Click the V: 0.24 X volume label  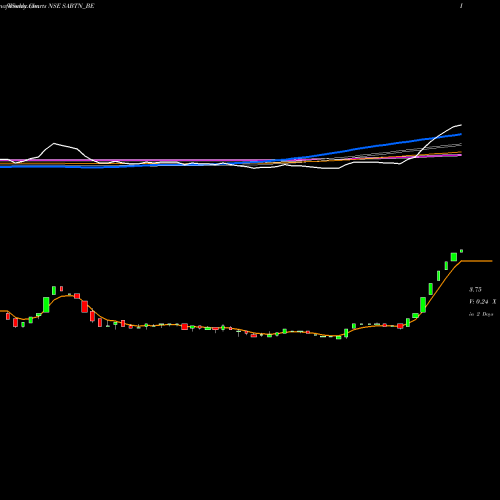482,302
